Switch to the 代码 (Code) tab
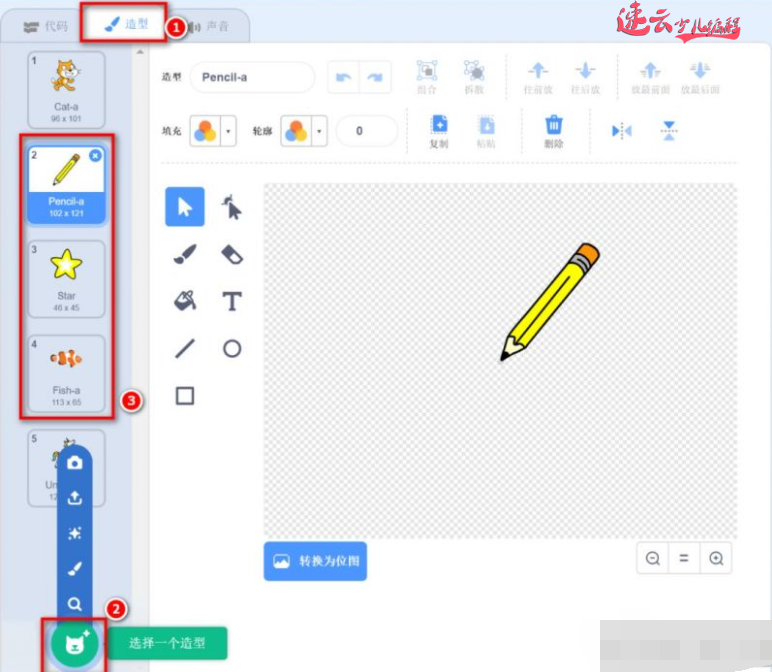 pyautogui.click(x=46, y=26)
